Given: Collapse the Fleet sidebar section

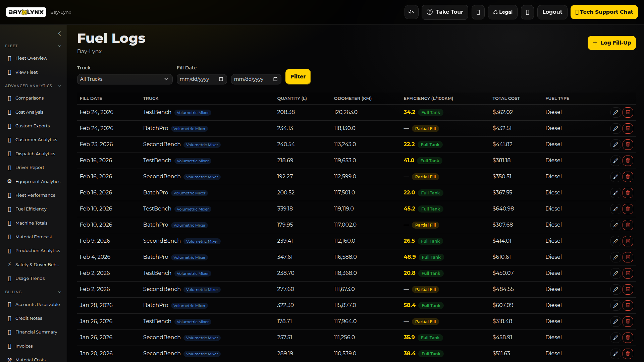Looking at the screenshot, I should pyautogui.click(x=60, y=46).
